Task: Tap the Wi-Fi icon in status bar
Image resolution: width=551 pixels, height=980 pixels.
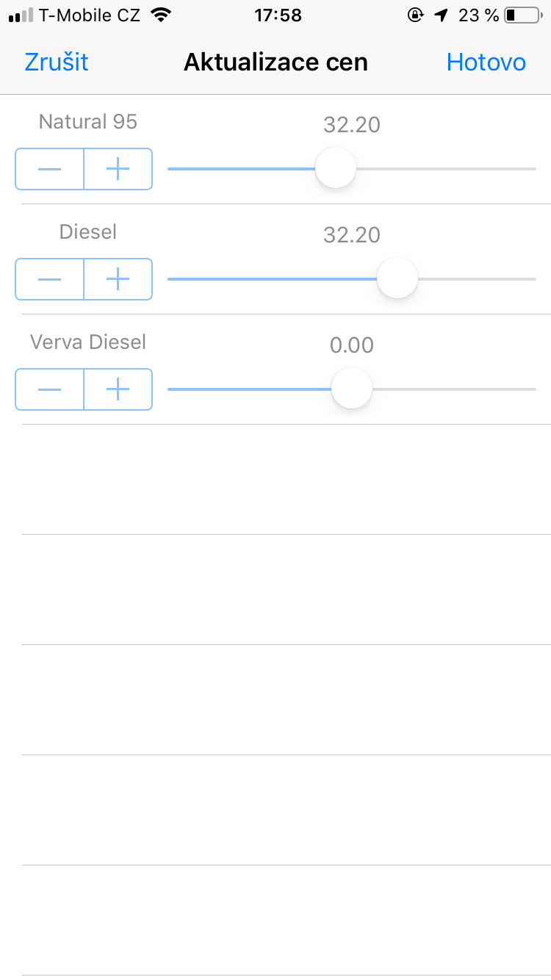Action: pos(159,15)
